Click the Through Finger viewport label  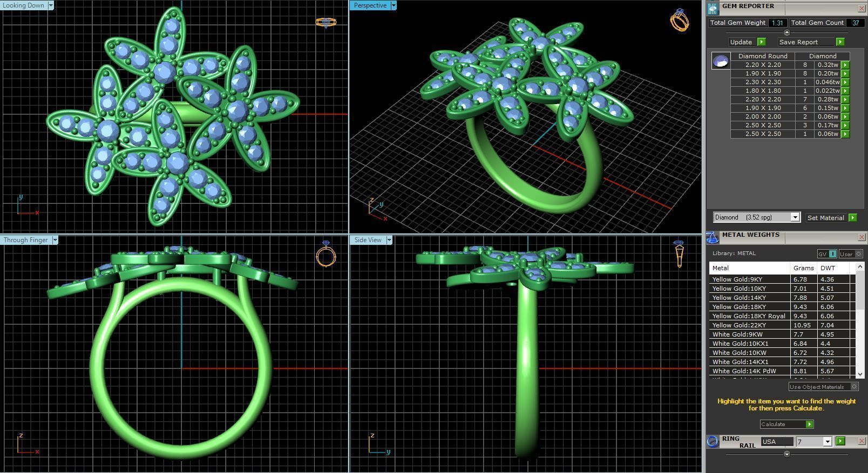[26, 240]
